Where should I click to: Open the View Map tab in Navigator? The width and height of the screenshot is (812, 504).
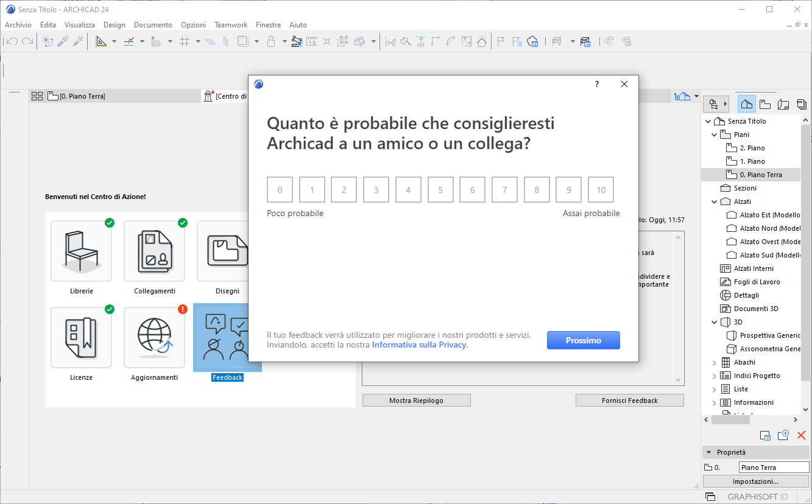click(765, 104)
